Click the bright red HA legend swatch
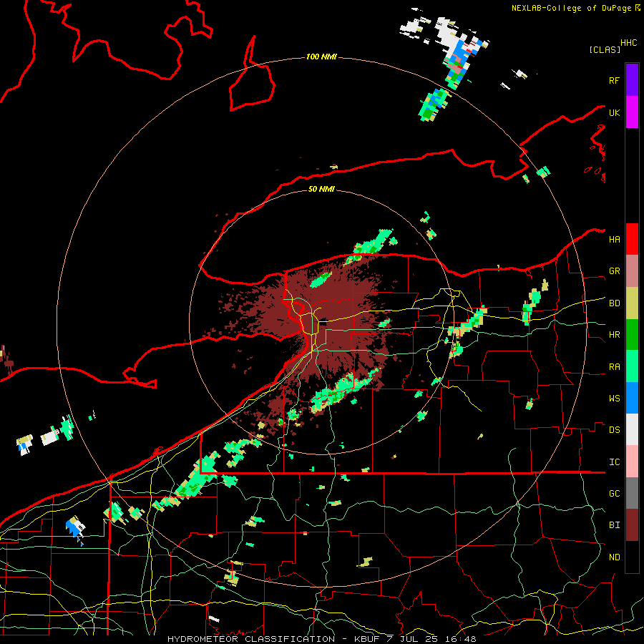The image size is (644, 644). (x=632, y=239)
